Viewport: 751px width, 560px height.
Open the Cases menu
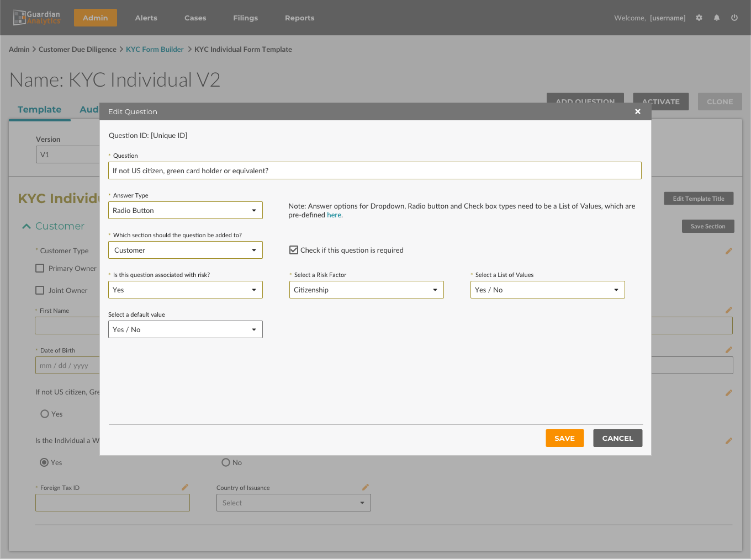[x=195, y=18]
